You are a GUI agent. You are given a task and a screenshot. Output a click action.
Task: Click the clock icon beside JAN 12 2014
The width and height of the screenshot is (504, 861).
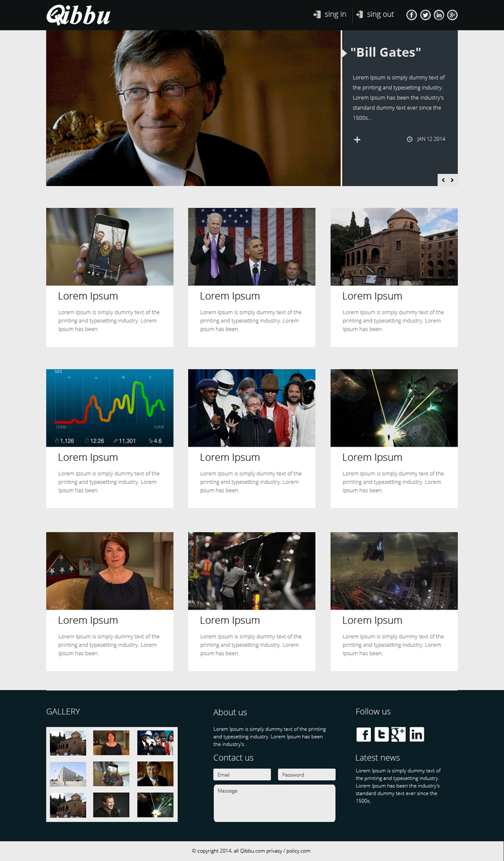coord(409,139)
